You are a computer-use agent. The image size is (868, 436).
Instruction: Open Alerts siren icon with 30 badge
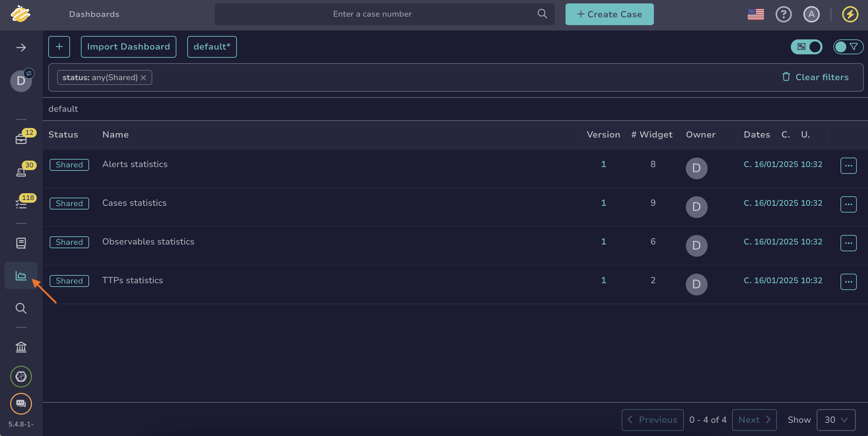coord(21,172)
